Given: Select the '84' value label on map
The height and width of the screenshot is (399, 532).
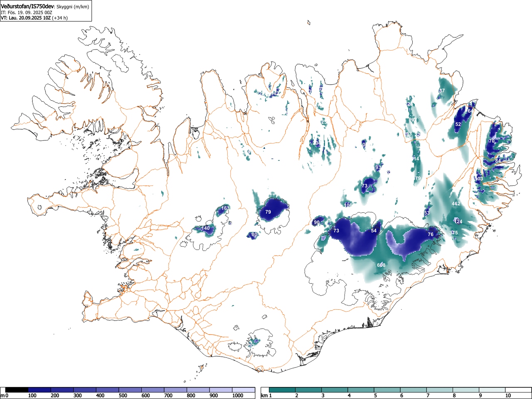Looking at the screenshot, I should coord(498,161).
